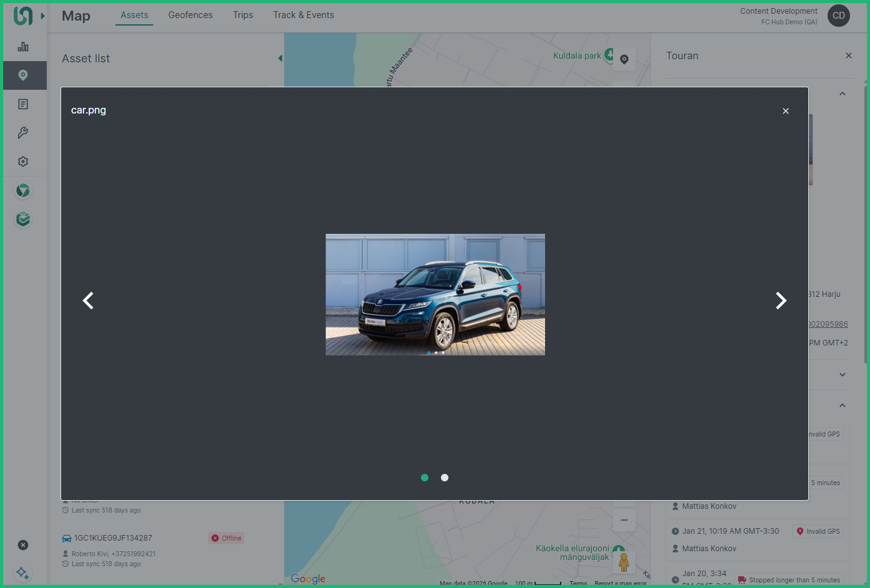Switch to the Geofences tab
Image resolution: width=870 pixels, height=588 pixels.
pyautogui.click(x=190, y=15)
